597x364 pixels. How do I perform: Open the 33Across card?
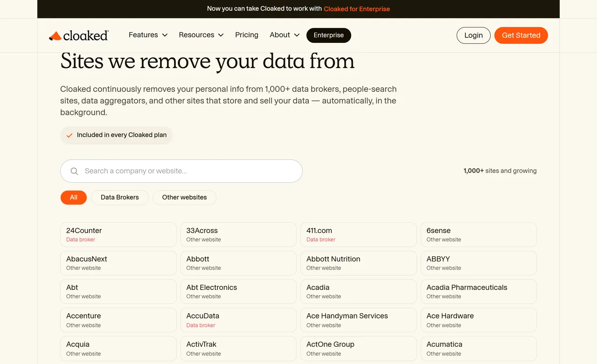[238, 234]
